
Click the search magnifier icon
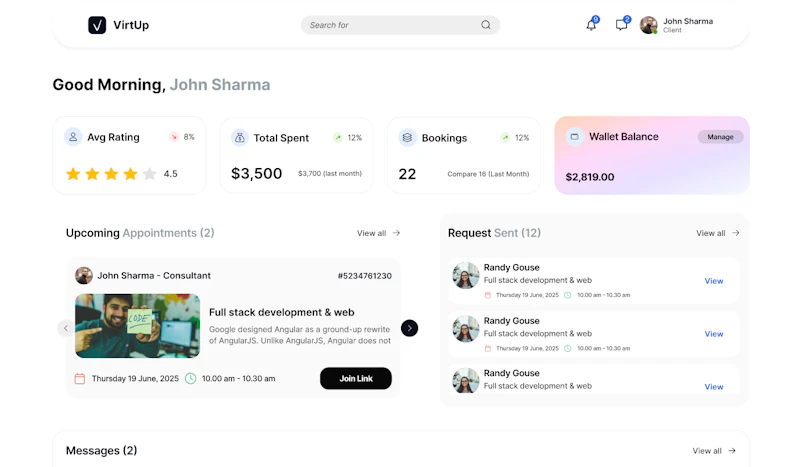(x=486, y=25)
